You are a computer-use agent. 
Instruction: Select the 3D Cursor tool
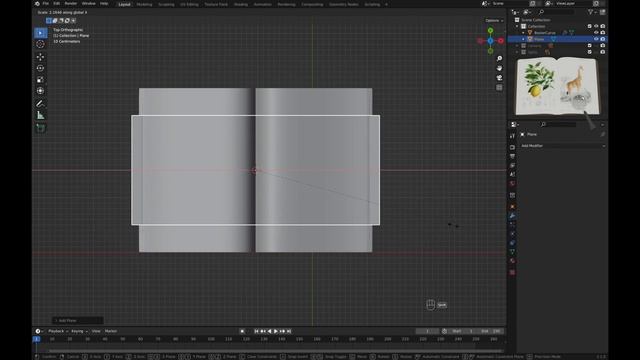pos(40,44)
